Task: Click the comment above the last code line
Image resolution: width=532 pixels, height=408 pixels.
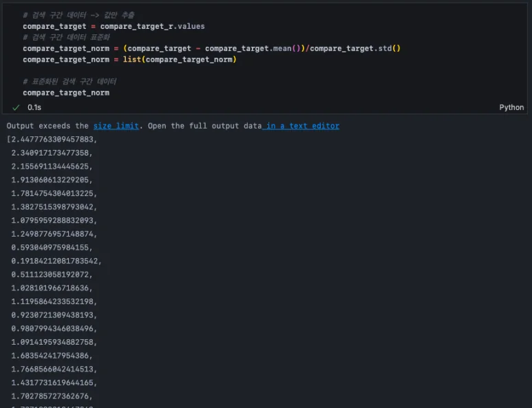Action: [70, 81]
